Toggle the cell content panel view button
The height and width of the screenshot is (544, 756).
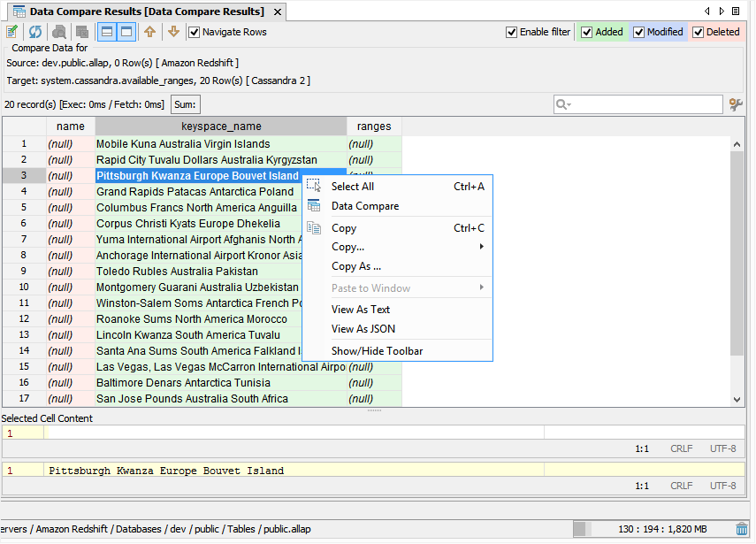(x=126, y=32)
